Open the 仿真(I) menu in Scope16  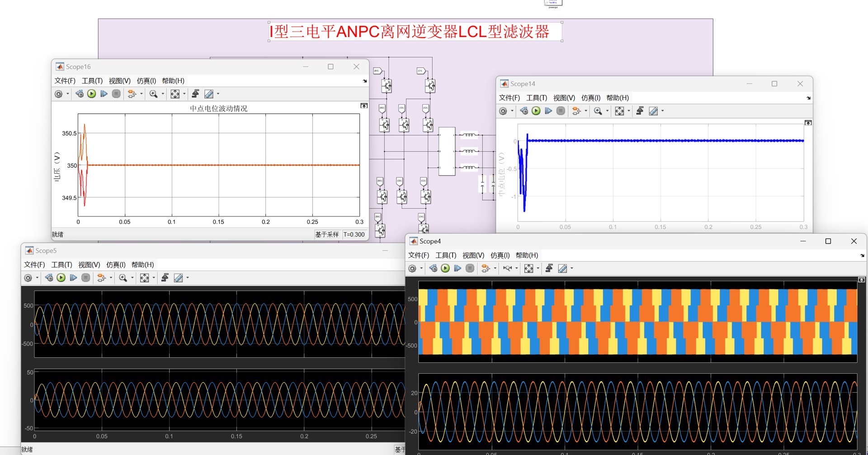(146, 81)
